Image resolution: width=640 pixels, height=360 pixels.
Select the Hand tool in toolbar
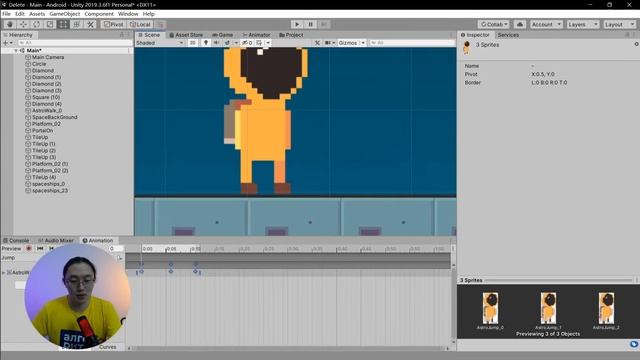tap(10, 24)
